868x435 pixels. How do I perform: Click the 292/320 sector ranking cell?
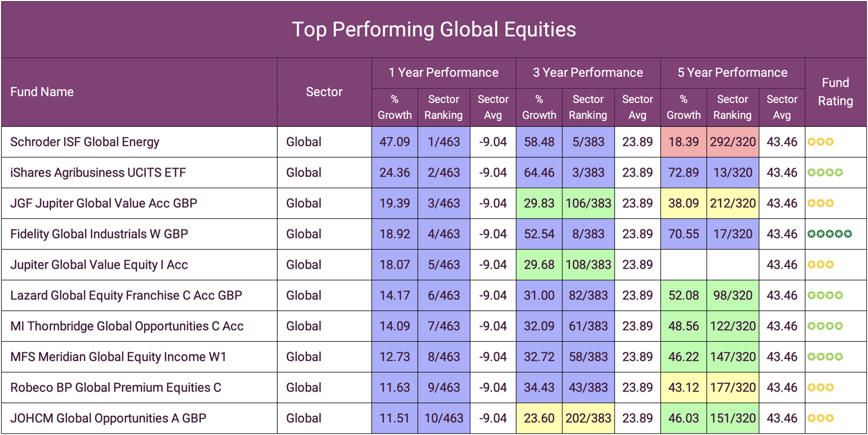point(732,142)
